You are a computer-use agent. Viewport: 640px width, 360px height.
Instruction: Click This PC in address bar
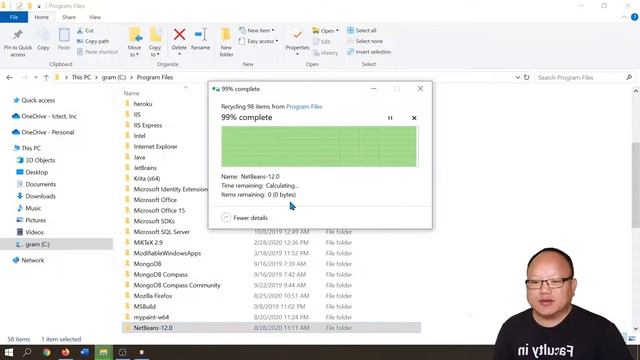pos(81,77)
